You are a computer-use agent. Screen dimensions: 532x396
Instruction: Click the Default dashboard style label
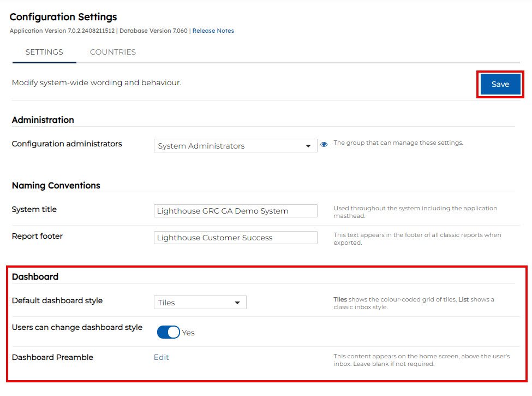pyautogui.click(x=57, y=300)
